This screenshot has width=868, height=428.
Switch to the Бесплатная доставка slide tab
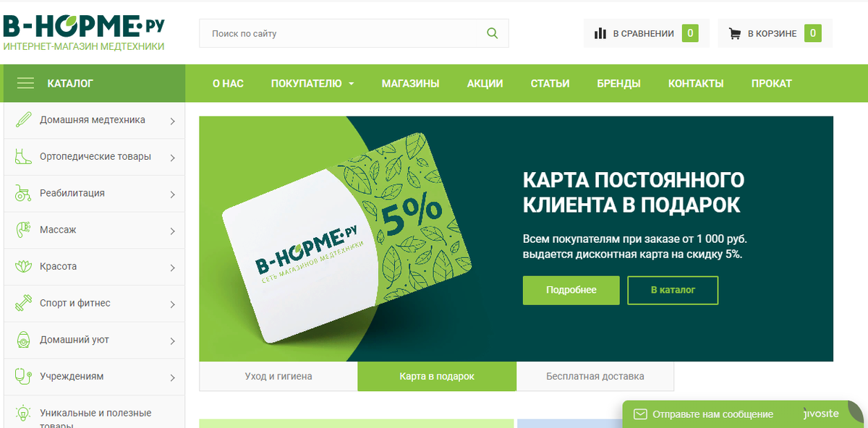[595, 377]
